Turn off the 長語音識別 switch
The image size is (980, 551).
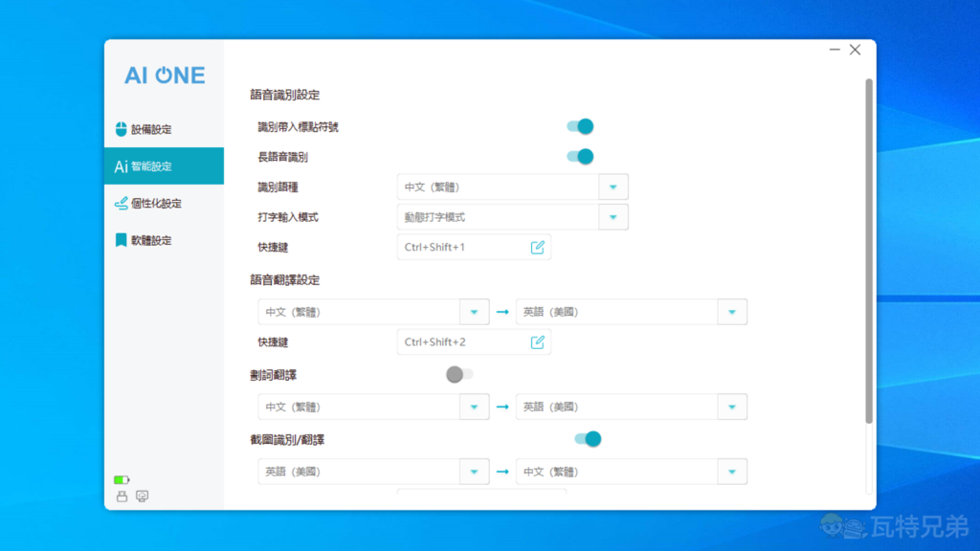click(581, 156)
